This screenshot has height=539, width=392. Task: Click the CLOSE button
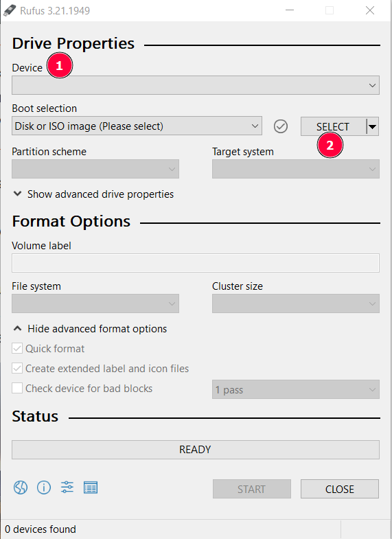(340, 489)
